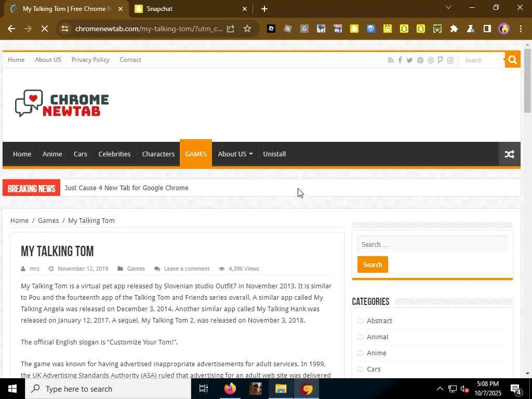
Task: Open the site's Facebook icon
Action: click(x=401, y=60)
